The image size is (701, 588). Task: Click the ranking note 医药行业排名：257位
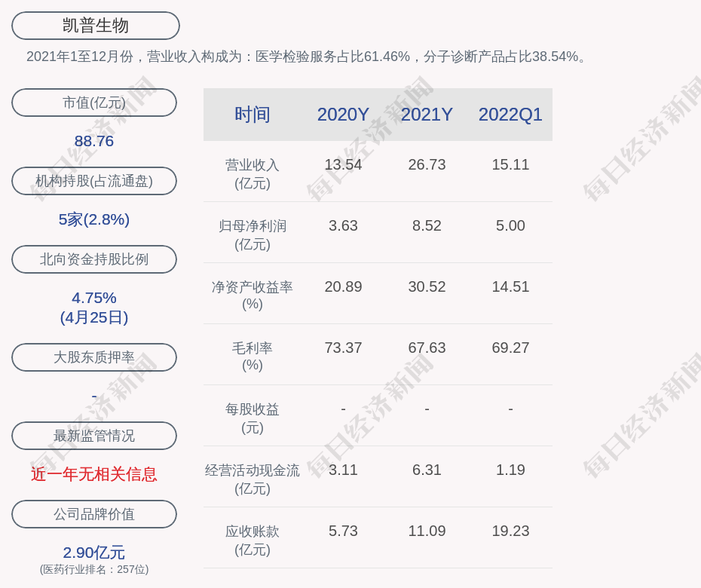(94, 569)
